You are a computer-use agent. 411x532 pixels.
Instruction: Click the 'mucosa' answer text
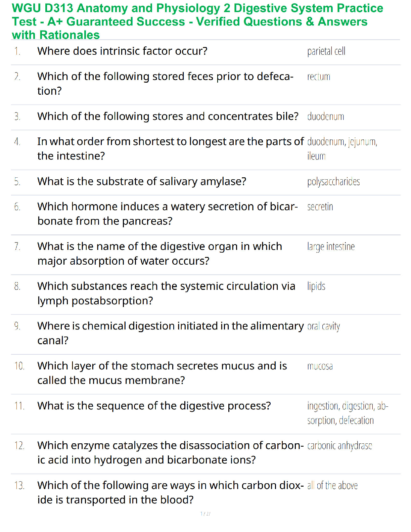pos(320,366)
